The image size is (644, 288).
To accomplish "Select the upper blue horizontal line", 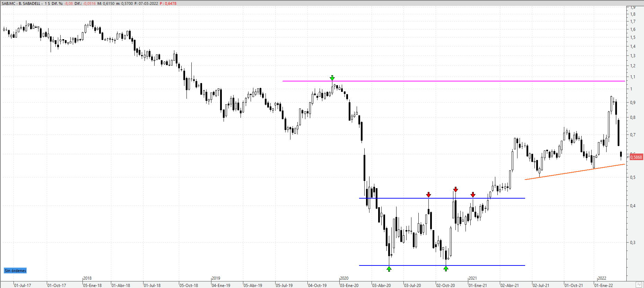I will pos(442,198).
